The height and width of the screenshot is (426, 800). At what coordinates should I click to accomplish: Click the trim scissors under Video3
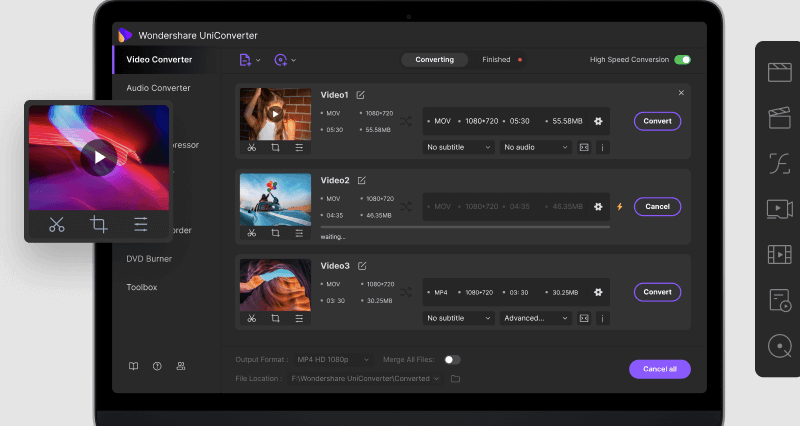tap(252, 318)
